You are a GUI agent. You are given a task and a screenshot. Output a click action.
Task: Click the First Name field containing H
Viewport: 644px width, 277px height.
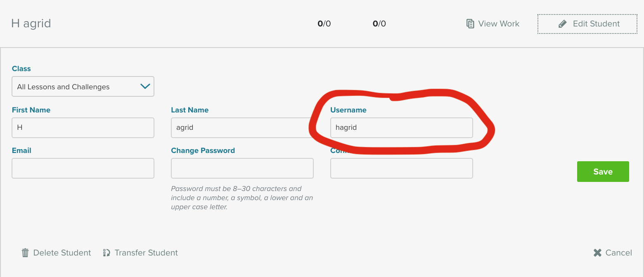pos(83,127)
